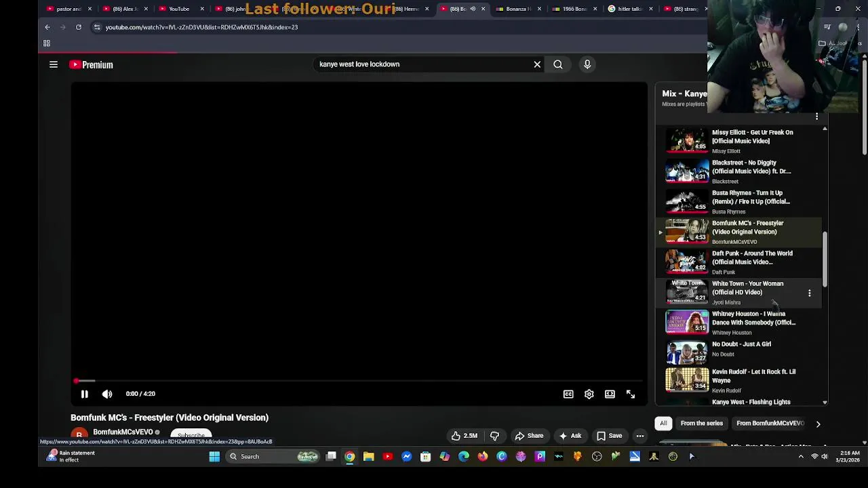
Task: Click the video title 'Bomfunk MC's - Freestyler'
Action: [x=170, y=418]
